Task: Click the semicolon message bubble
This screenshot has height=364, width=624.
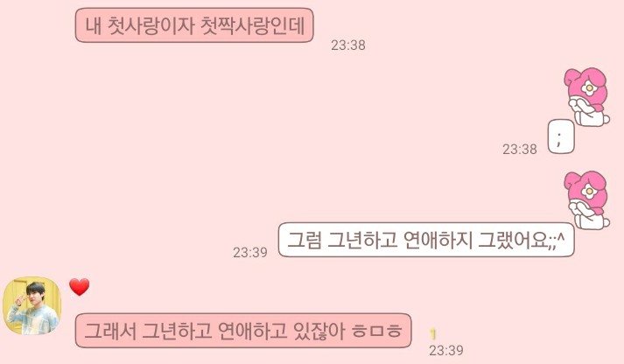Action: pos(561,136)
